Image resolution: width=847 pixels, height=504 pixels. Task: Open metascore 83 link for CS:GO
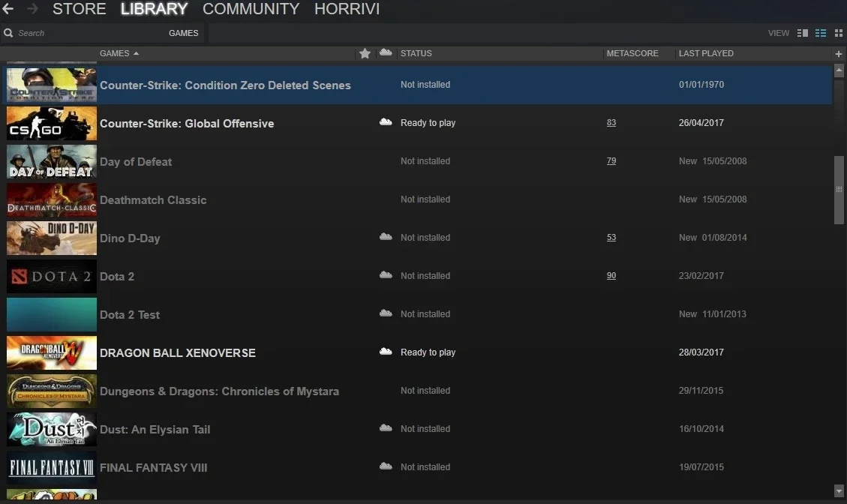tap(611, 122)
